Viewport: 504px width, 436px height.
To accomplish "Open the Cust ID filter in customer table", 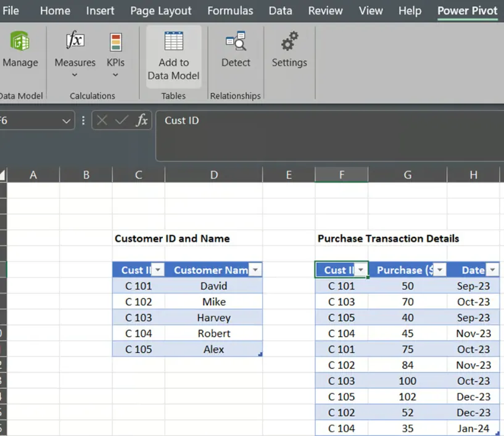I will (157, 269).
